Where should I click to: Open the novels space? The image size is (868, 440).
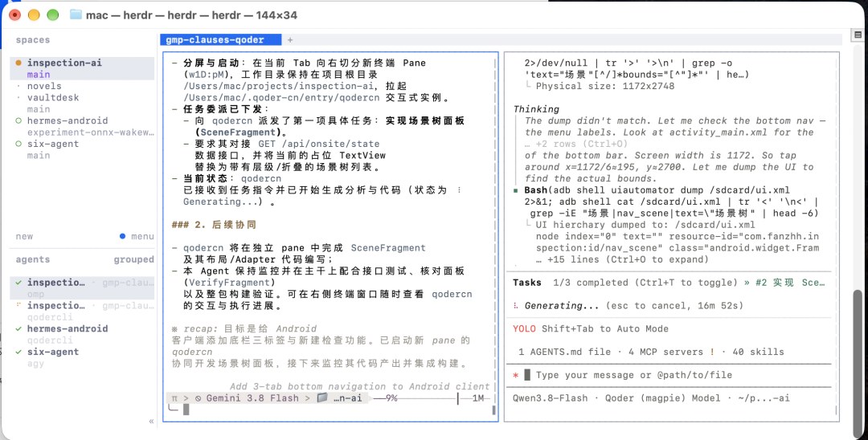click(44, 86)
